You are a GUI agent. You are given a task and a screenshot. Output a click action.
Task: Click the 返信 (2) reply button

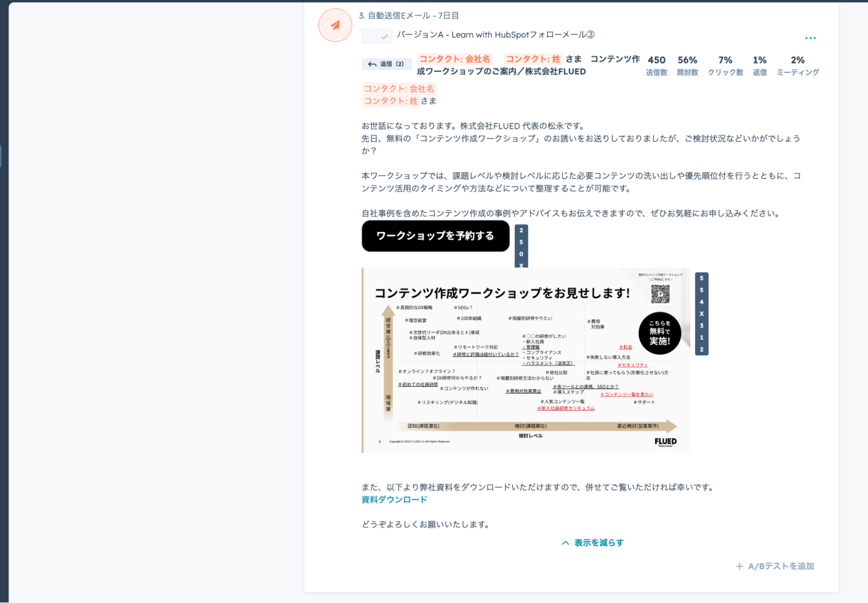coord(386,64)
